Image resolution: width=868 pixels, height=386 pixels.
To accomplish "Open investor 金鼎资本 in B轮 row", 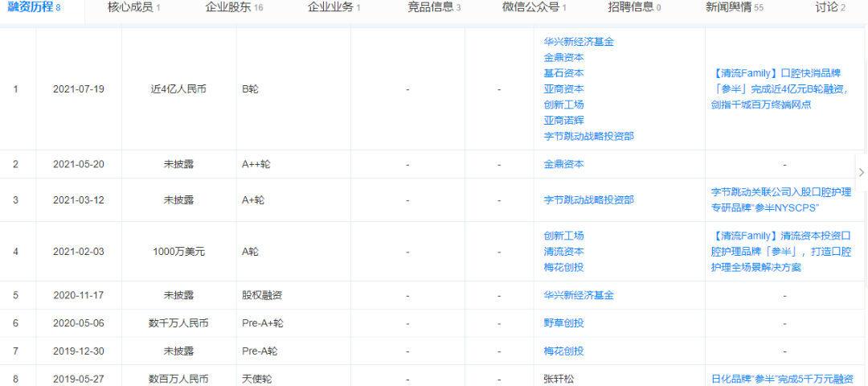I will click(563, 57).
